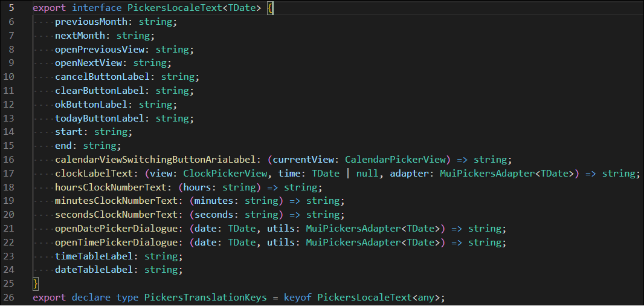This screenshot has height=306, width=644.
Task: Click the openPreviousView property
Action: (x=100, y=50)
